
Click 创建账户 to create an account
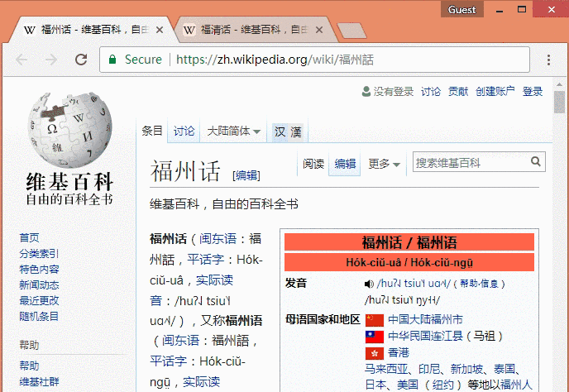coord(495,92)
